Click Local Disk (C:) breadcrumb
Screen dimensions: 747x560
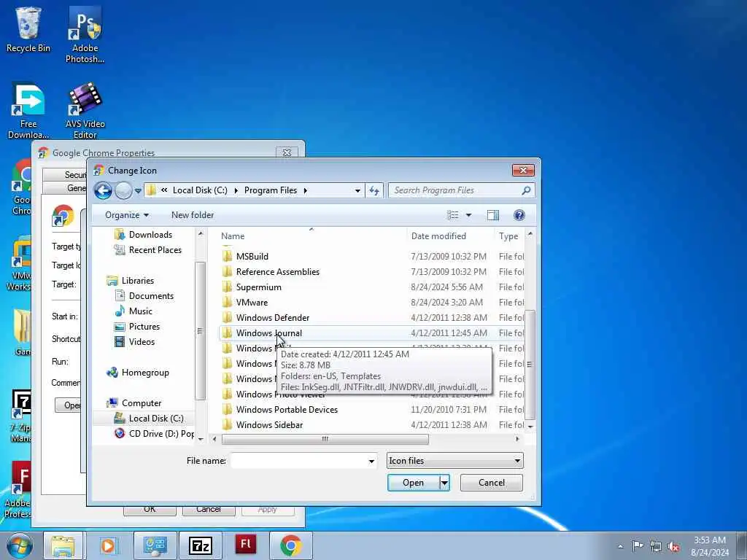tap(200, 190)
